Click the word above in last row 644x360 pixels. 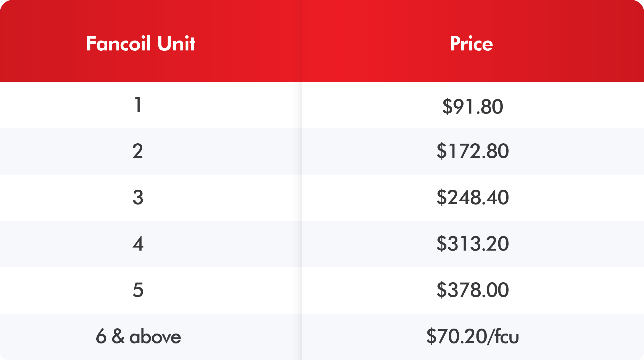155,336
